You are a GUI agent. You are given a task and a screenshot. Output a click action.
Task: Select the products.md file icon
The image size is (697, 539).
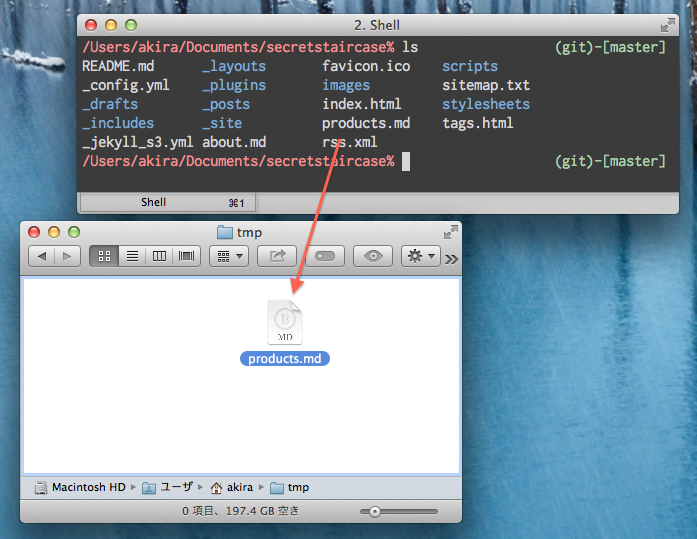(x=285, y=322)
